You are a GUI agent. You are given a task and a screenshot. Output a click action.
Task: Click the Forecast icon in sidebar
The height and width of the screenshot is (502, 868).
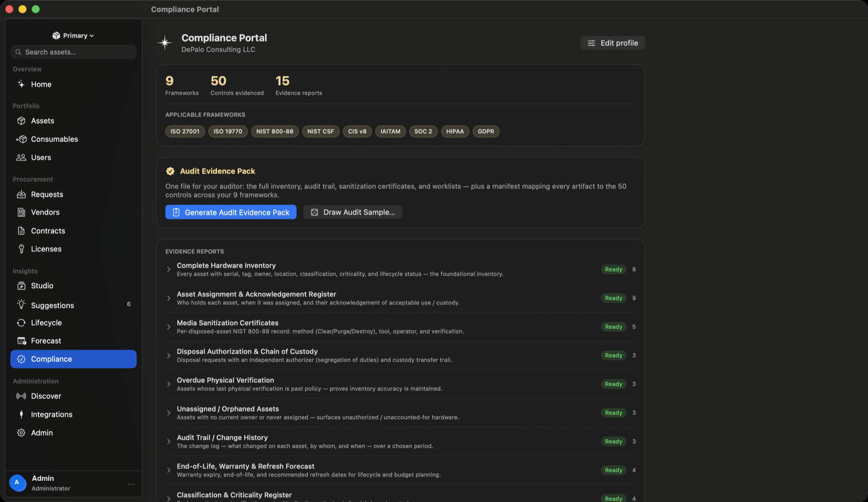tap(21, 340)
